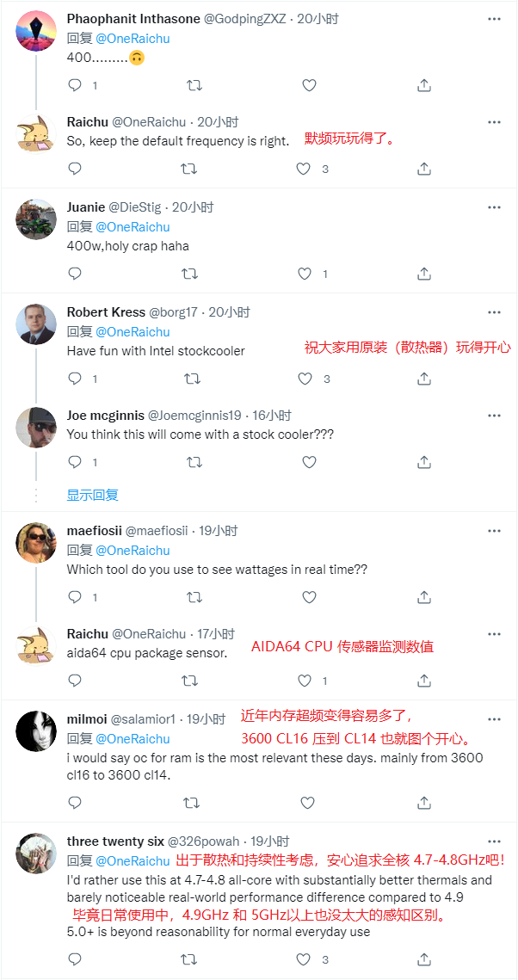Share milmoi's ram oc tweet
This screenshot has width=518, height=980.
tap(423, 802)
